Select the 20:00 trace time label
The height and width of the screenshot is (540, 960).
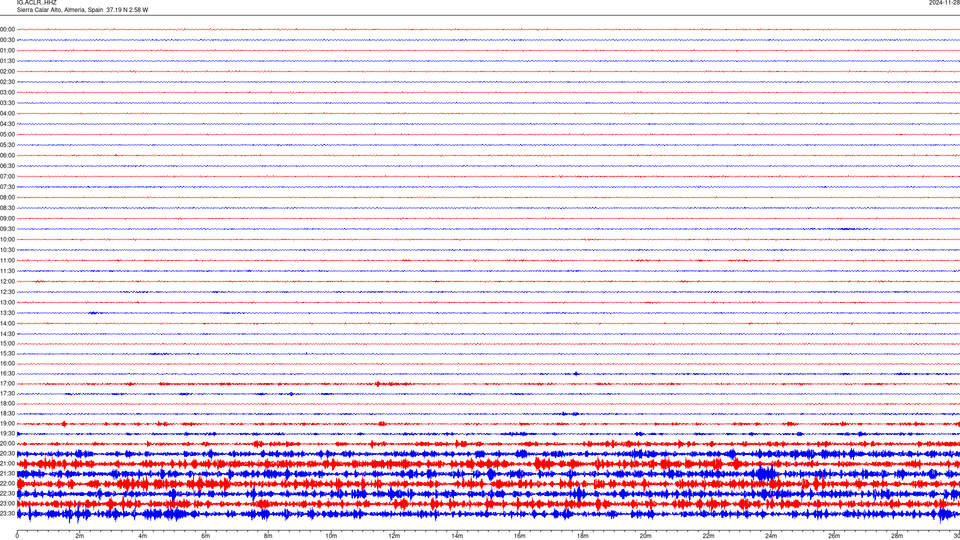point(7,443)
